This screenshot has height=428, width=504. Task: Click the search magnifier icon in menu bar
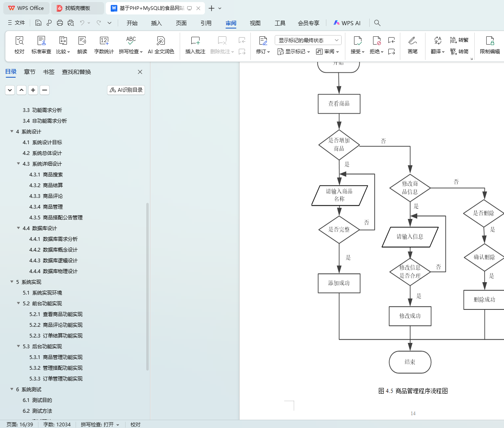point(377,23)
